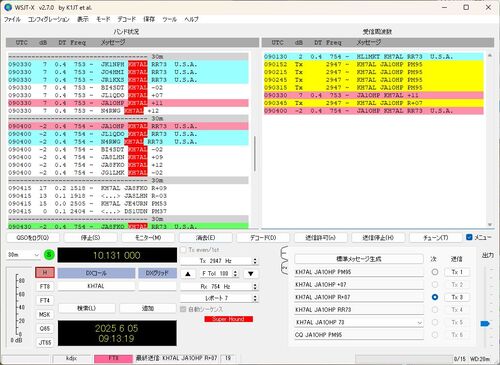The image size is (500, 365).
Task: Select the next radio button for Tx 6
Action: coord(435,335)
